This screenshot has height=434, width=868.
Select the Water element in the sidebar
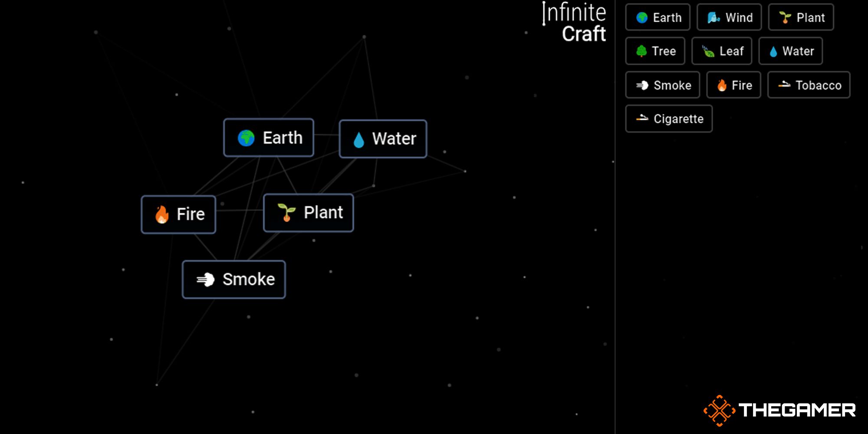click(x=791, y=51)
